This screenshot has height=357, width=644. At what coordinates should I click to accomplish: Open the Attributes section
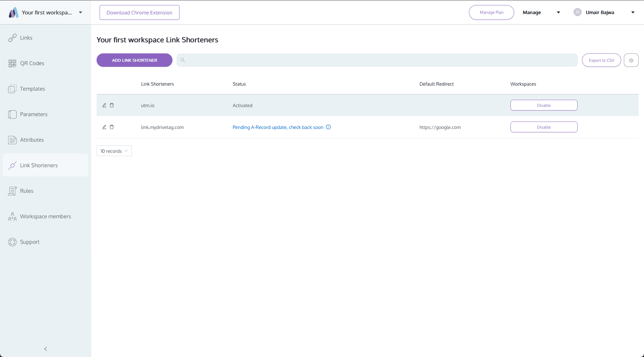click(x=32, y=140)
